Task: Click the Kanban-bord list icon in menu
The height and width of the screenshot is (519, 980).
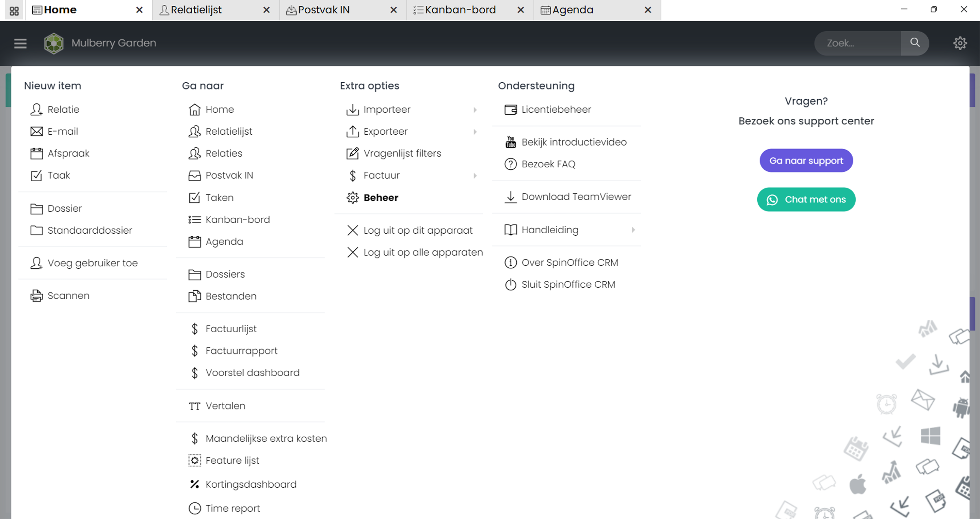Action: pyautogui.click(x=194, y=220)
